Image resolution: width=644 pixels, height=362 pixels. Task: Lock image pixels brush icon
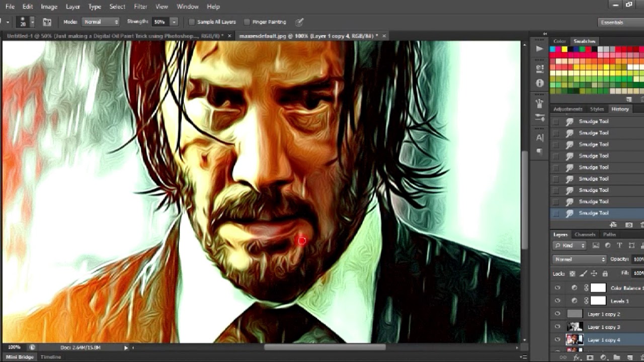584,274
